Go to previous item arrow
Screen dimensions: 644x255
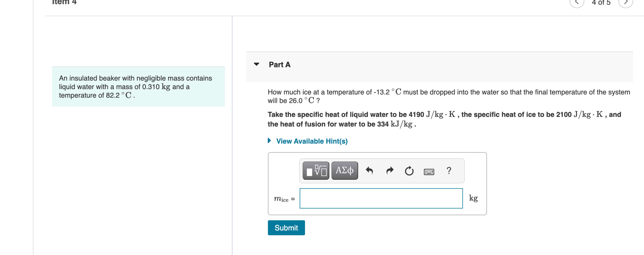[x=577, y=3]
